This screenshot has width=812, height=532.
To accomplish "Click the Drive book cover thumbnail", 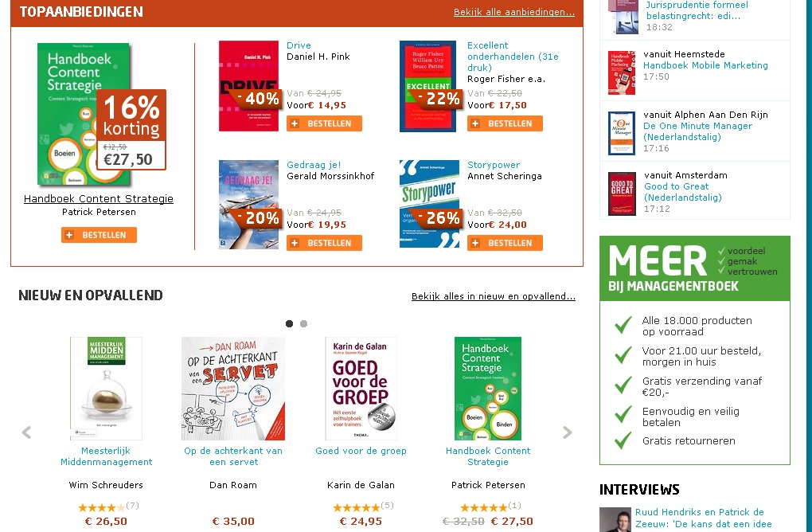I will pos(248,86).
